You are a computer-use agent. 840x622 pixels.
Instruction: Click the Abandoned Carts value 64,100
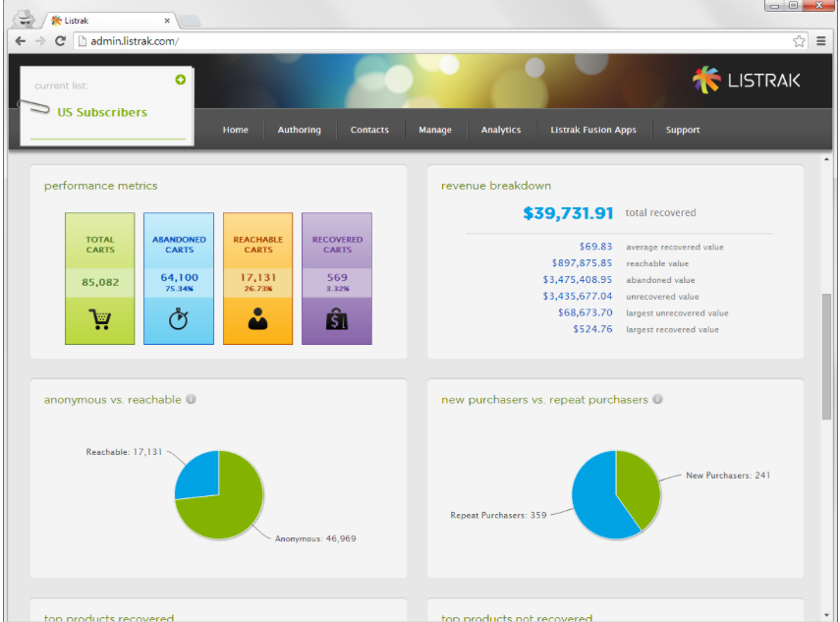tap(180, 277)
